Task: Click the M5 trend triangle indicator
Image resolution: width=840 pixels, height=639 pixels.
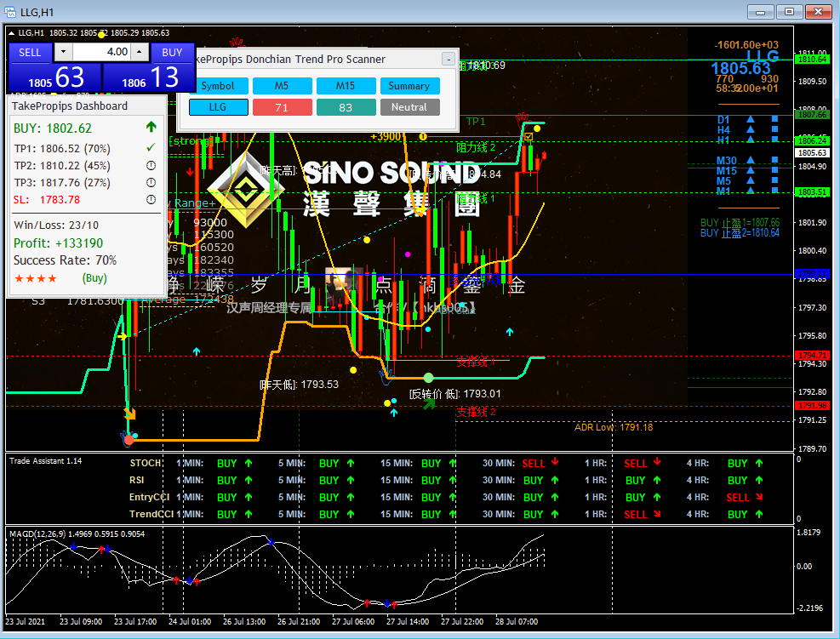Action: 751,180
